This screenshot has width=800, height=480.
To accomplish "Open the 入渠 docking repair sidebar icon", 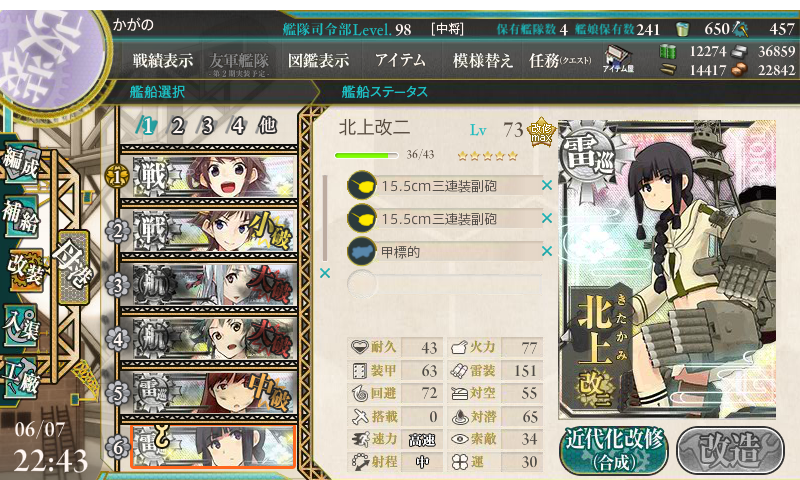I will click(x=20, y=324).
